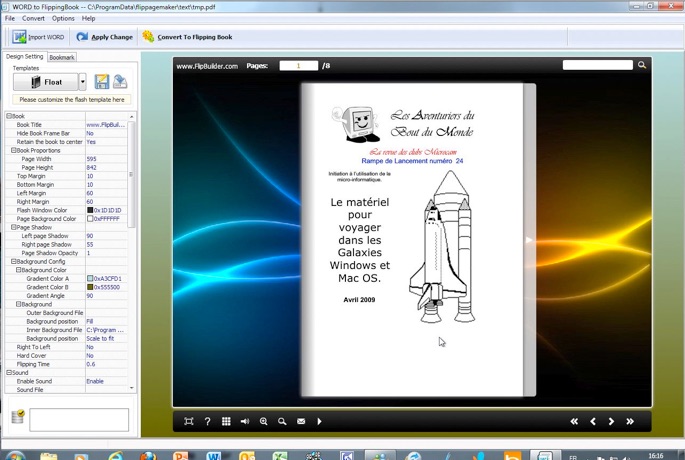Collapse the Background Color group
Image resolution: width=685 pixels, height=460 pixels.
tap(19, 270)
